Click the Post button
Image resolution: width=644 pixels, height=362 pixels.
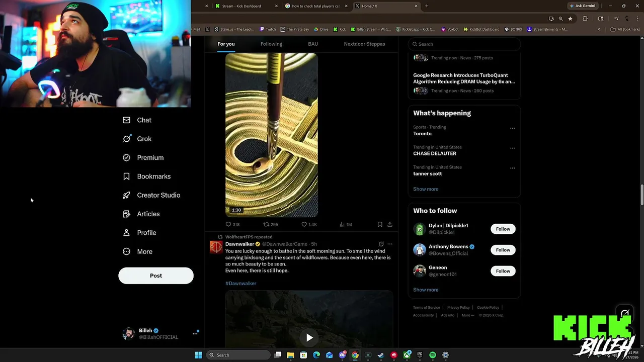[156, 276]
